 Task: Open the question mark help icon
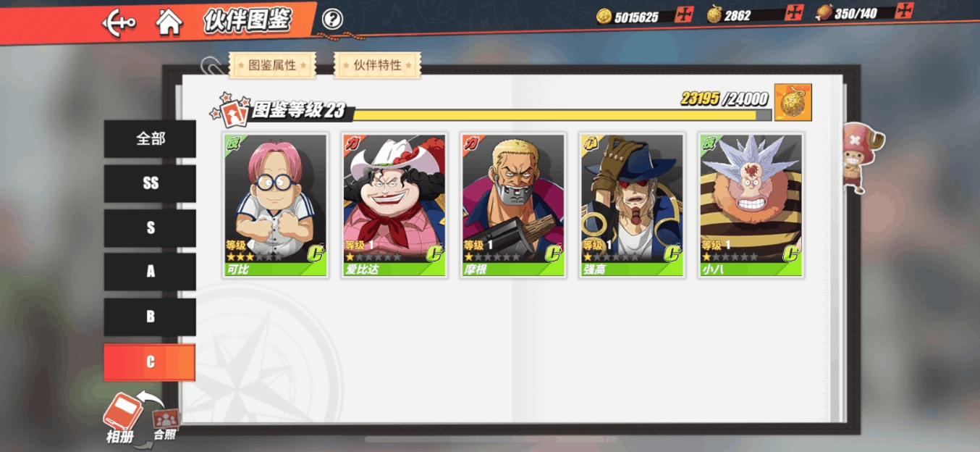point(332,19)
